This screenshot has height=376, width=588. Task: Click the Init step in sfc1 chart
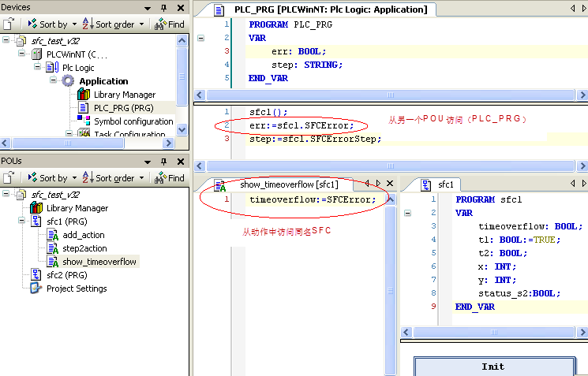pyautogui.click(x=494, y=367)
